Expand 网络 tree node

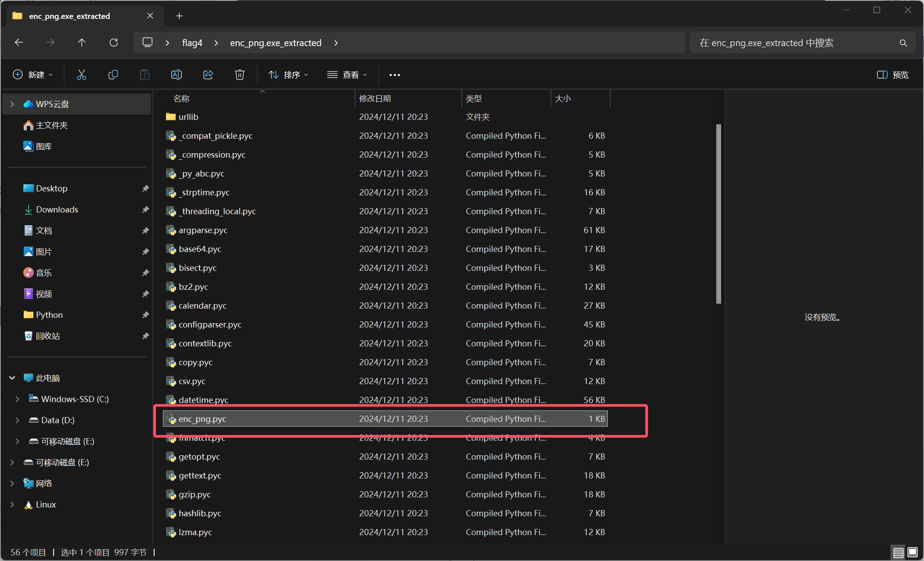pos(12,483)
